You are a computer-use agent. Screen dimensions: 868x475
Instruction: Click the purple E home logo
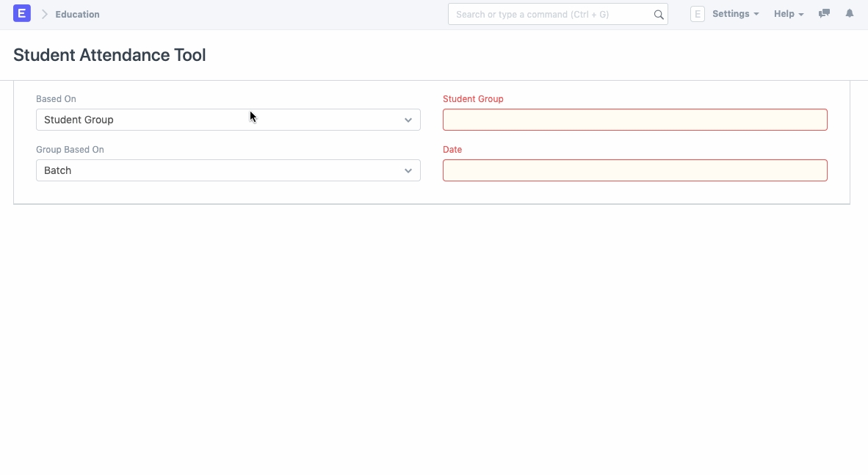22,14
